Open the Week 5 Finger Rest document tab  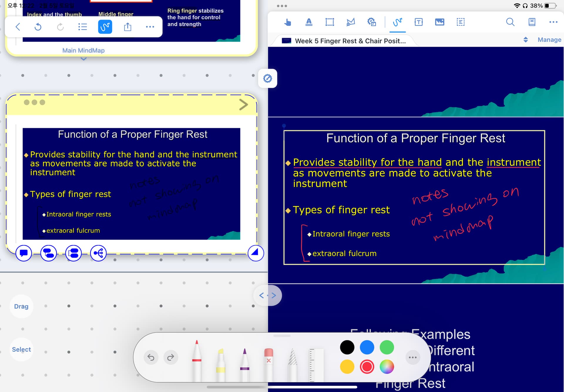(344, 41)
